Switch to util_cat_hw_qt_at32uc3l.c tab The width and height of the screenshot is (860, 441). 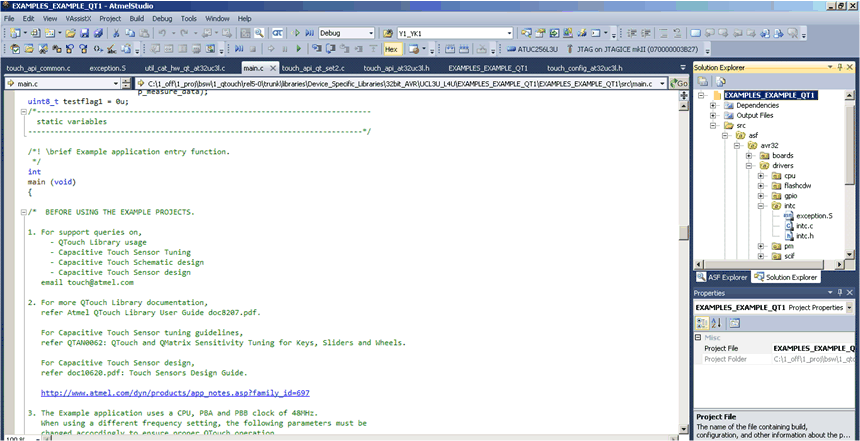click(x=185, y=69)
